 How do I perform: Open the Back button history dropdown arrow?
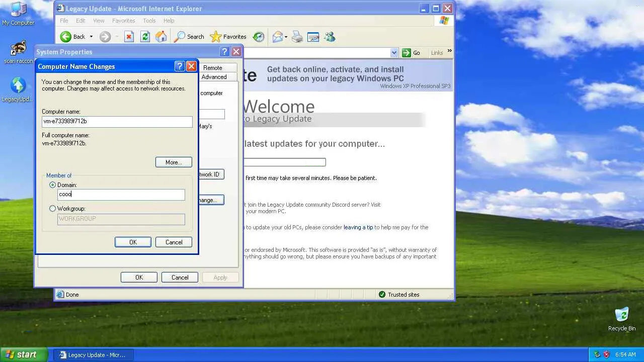[x=91, y=37]
